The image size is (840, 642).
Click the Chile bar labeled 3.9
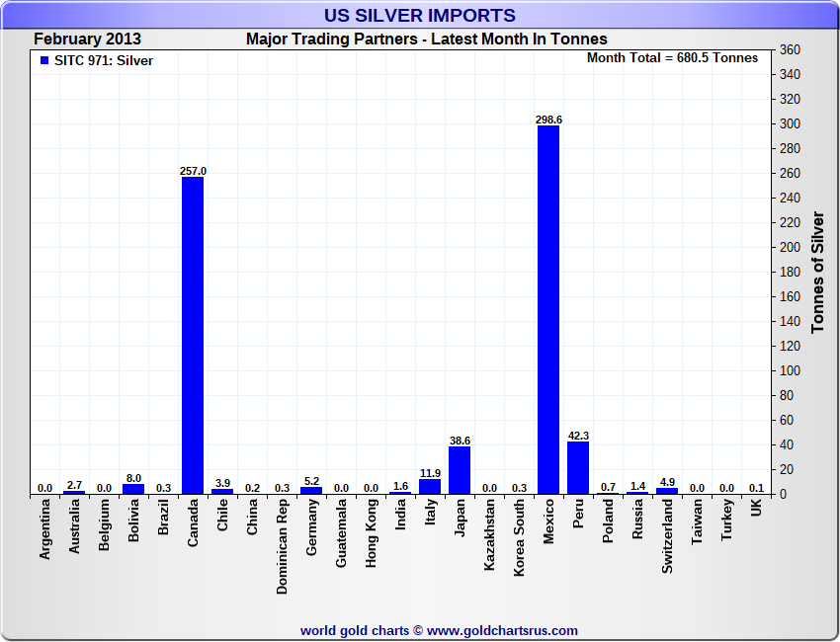tap(222, 492)
